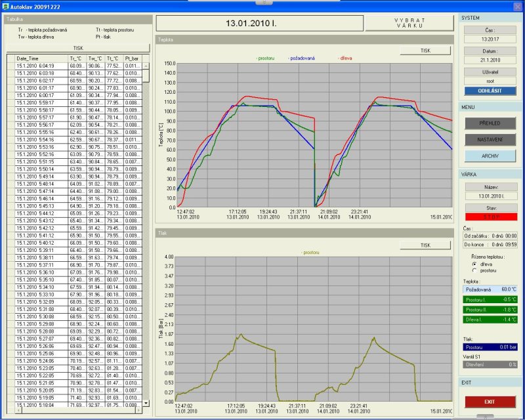Print the data table with TISK button
This screenshot has width=525, height=420.
coord(78,48)
